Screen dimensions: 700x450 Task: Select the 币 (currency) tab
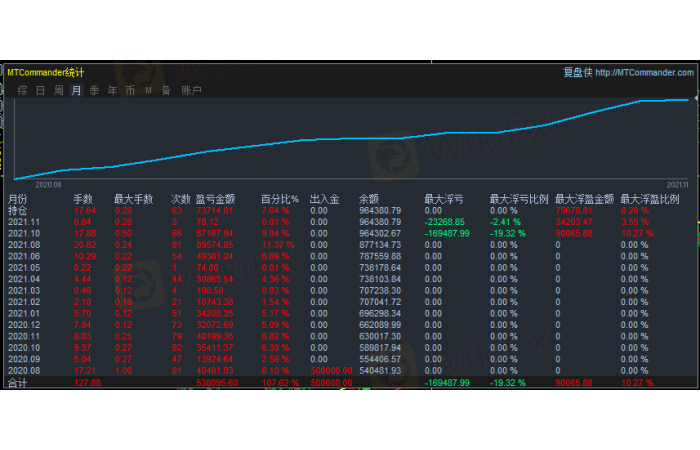(130, 91)
